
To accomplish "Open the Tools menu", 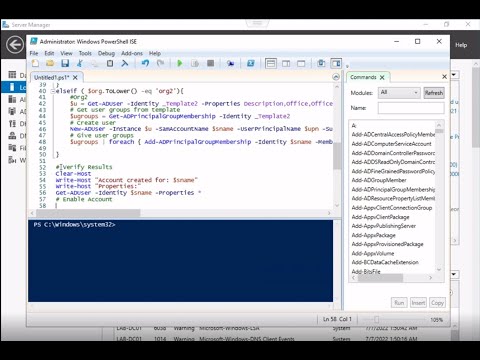I will pos(85,53).
